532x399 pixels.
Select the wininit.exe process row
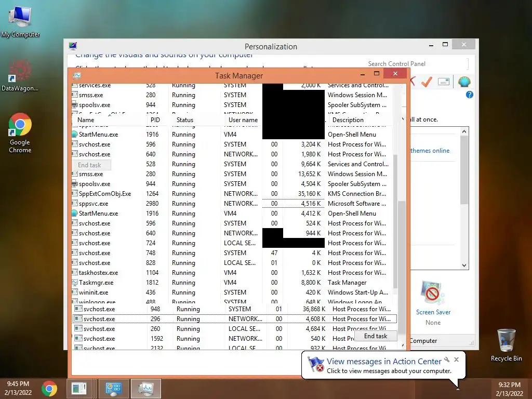tap(232, 292)
